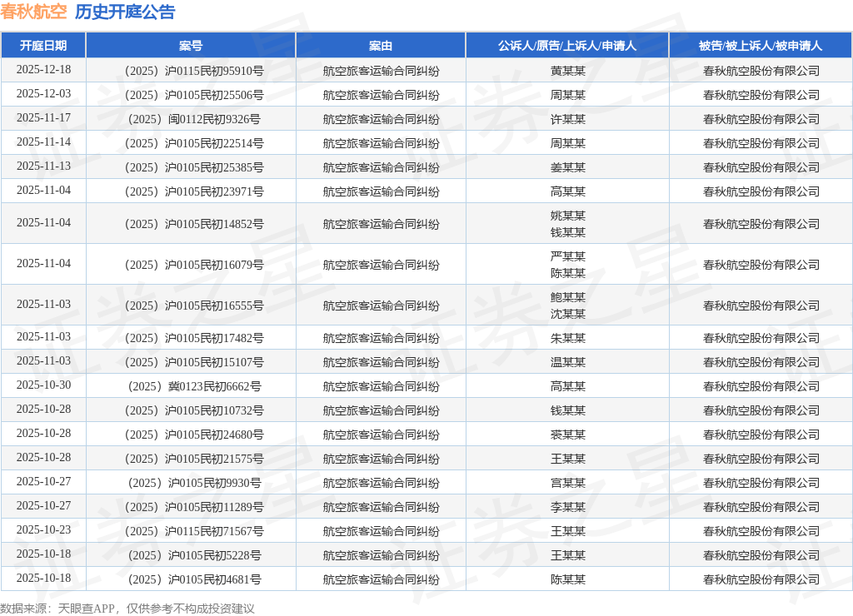Click plaintiff 朱某某

tap(568, 338)
